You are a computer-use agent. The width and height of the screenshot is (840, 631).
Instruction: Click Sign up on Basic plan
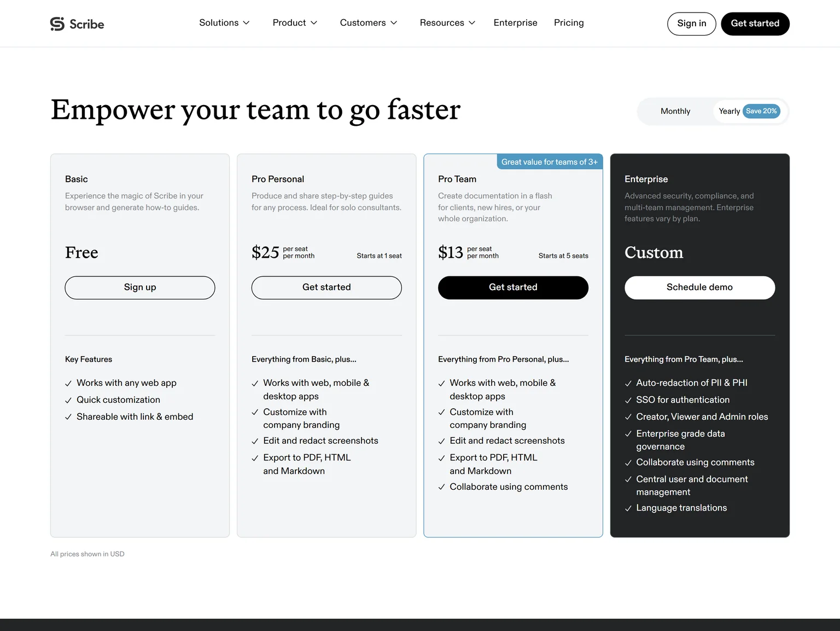[x=140, y=287]
